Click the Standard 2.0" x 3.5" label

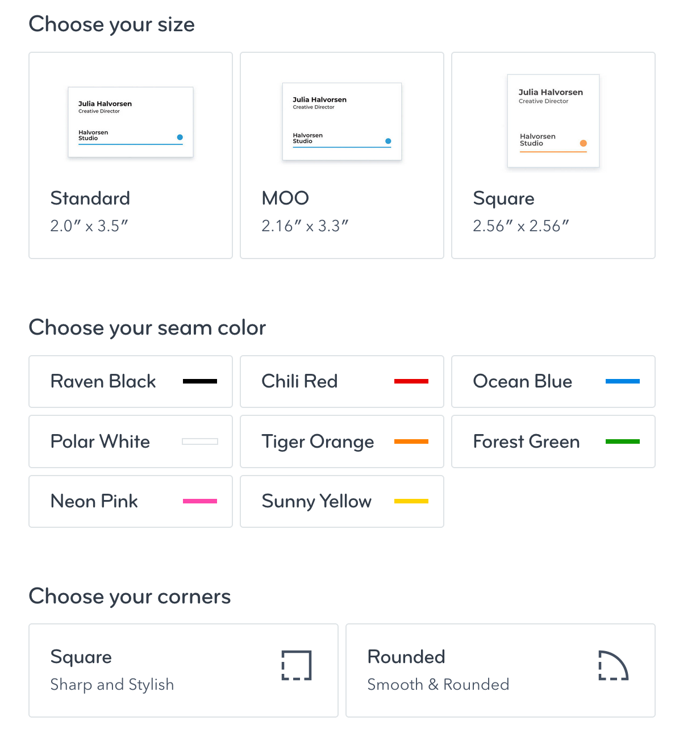pyautogui.click(x=90, y=211)
